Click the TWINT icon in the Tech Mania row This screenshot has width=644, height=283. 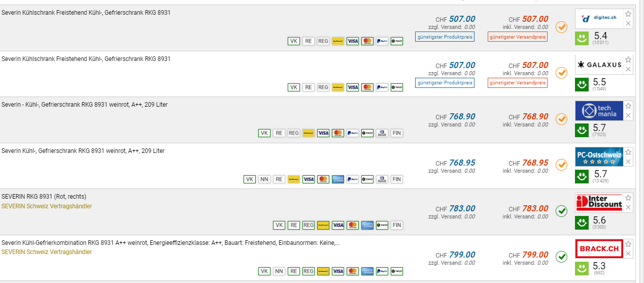pos(367,133)
